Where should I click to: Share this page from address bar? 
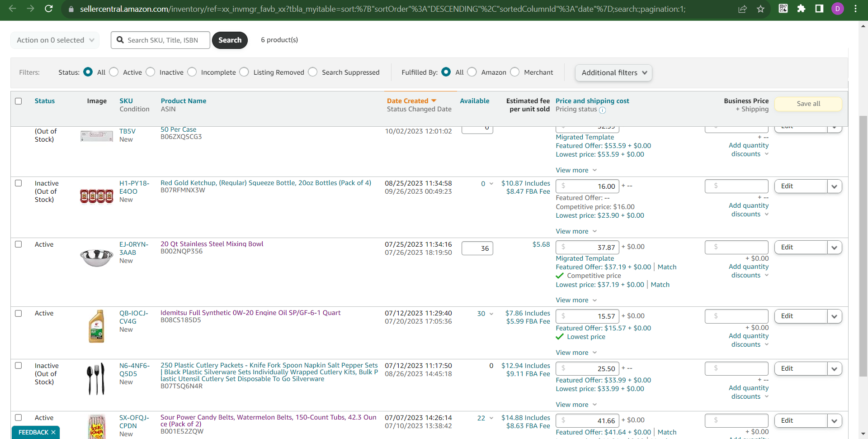(742, 9)
